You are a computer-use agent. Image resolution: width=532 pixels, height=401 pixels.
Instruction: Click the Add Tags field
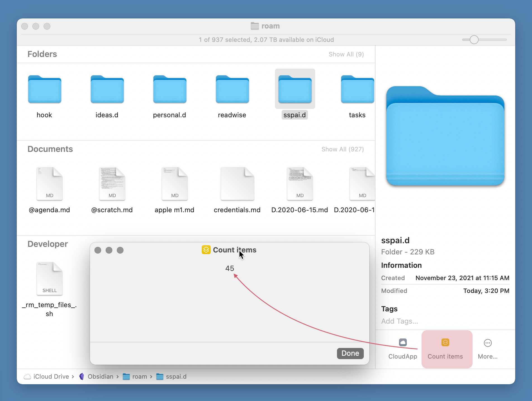tap(400, 321)
